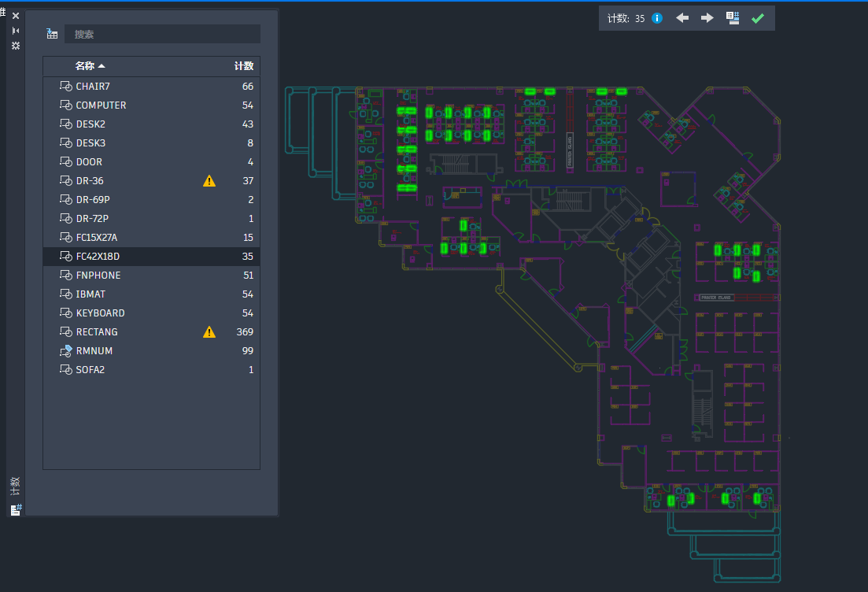Sort by the 计数 column header
This screenshot has height=592, width=868.
click(244, 66)
